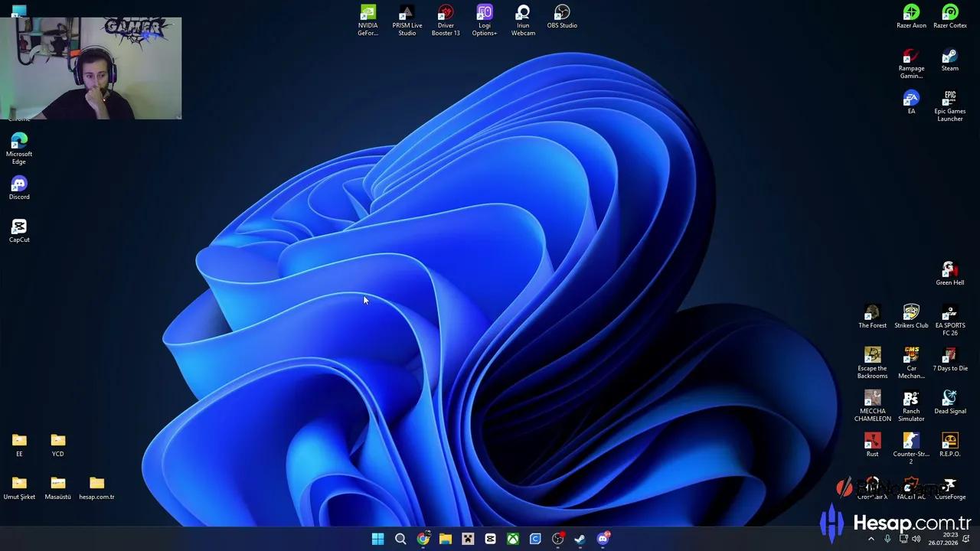Open the volume control in system tray

(x=916, y=539)
